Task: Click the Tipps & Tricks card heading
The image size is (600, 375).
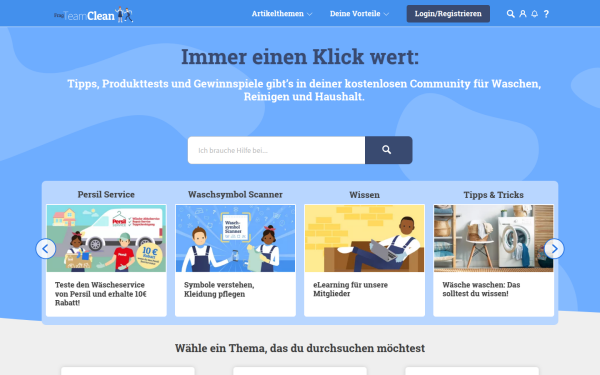Action: [493, 195]
